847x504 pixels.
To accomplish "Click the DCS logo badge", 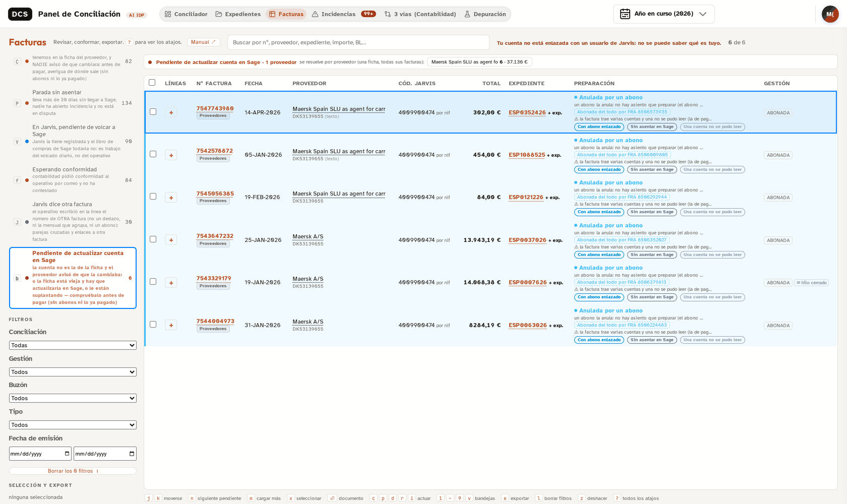I will coord(20,14).
